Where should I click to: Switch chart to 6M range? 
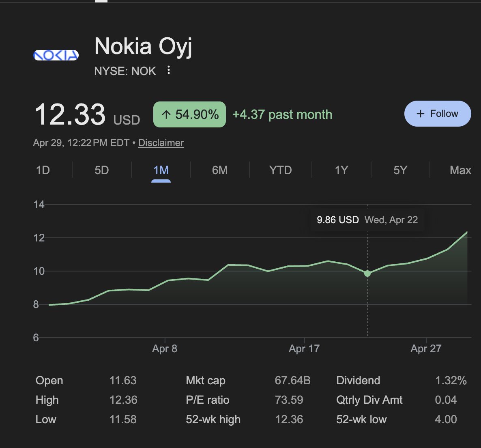pyautogui.click(x=220, y=170)
